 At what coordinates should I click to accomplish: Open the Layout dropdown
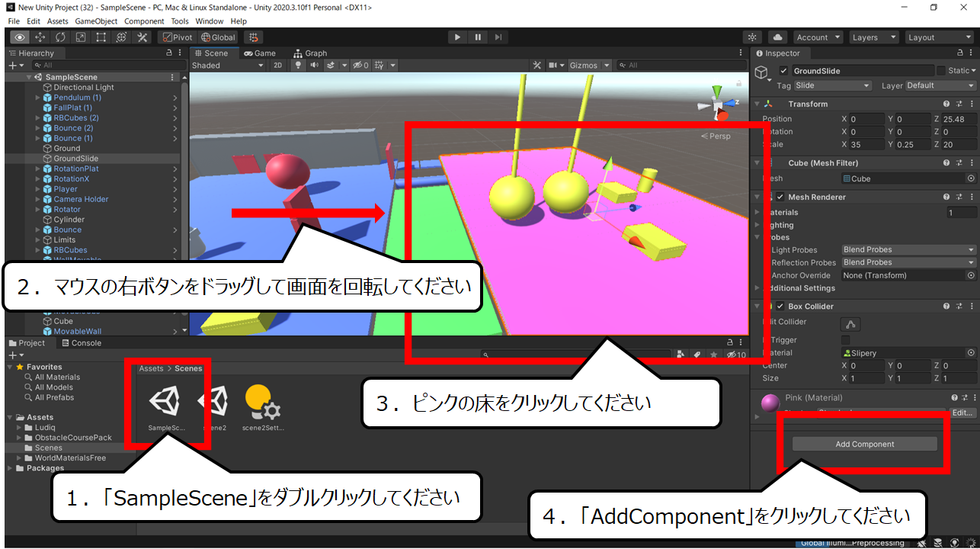tap(940, 37)
